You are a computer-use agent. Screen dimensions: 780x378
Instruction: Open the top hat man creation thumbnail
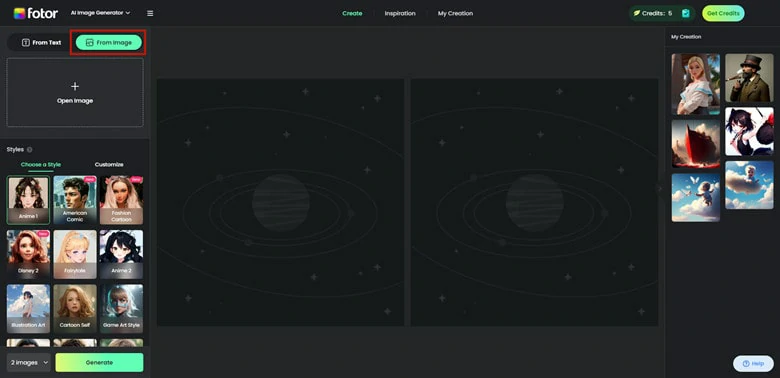tap(749, 78)
